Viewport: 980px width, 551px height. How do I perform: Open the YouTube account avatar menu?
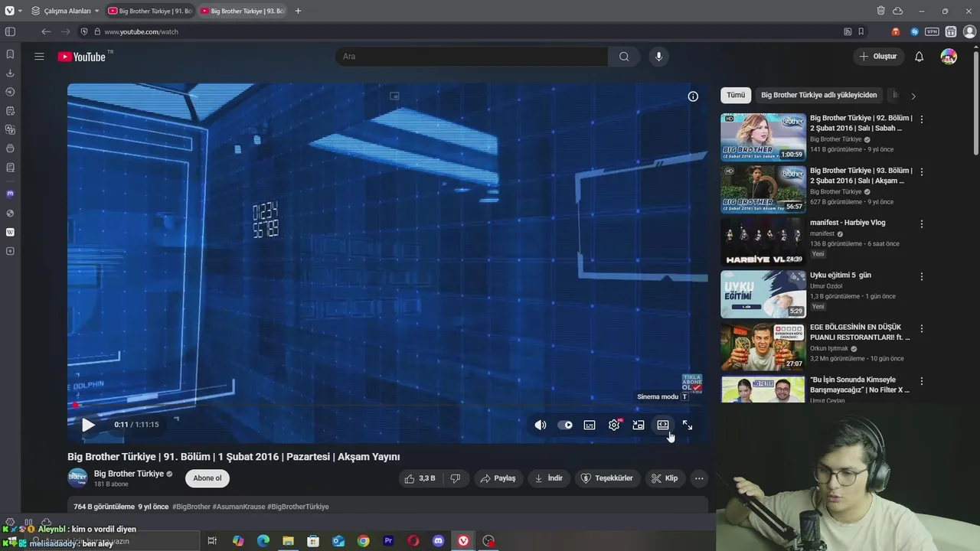pos(949,57)
